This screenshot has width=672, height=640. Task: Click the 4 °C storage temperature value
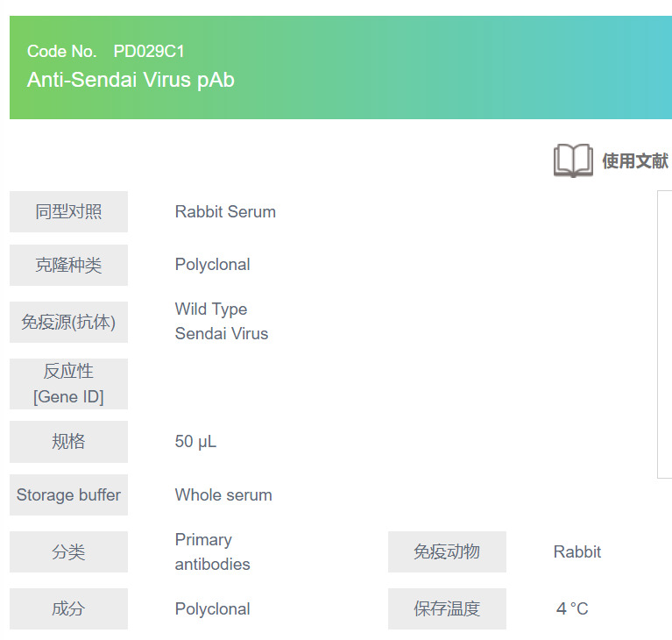tap(572, 608)
